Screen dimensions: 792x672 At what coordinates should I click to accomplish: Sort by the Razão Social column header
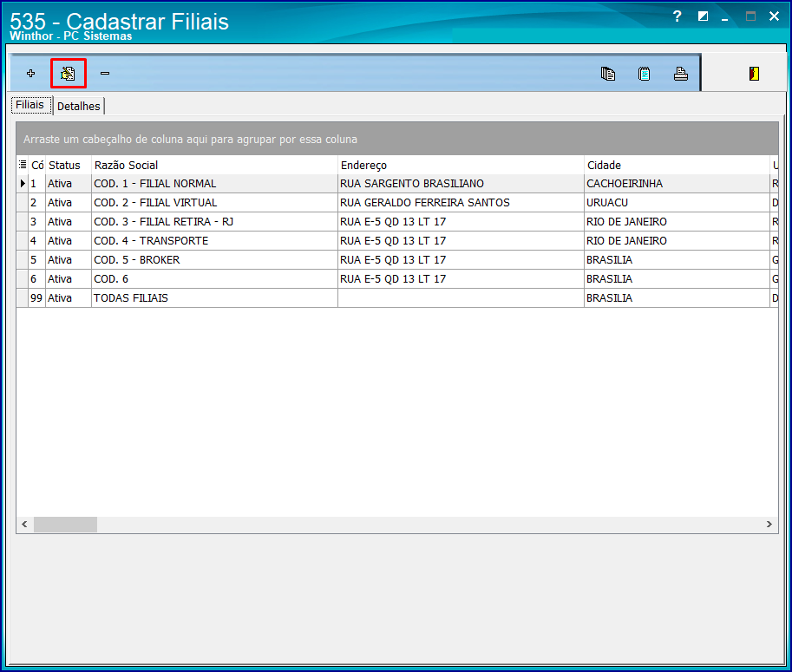coord(214,165)
